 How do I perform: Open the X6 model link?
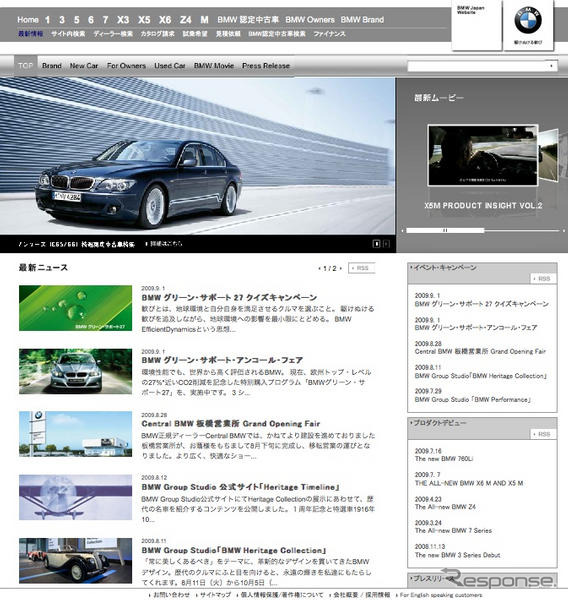point(165,20)
